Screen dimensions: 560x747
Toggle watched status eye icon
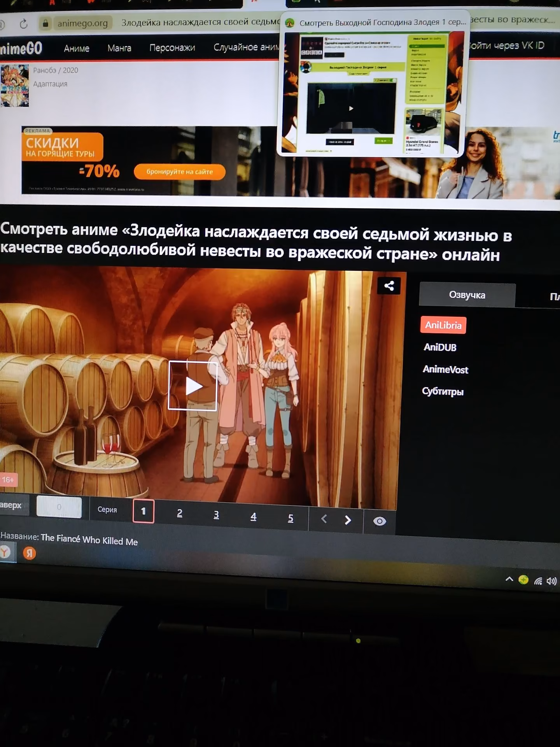tap(380, 521)
